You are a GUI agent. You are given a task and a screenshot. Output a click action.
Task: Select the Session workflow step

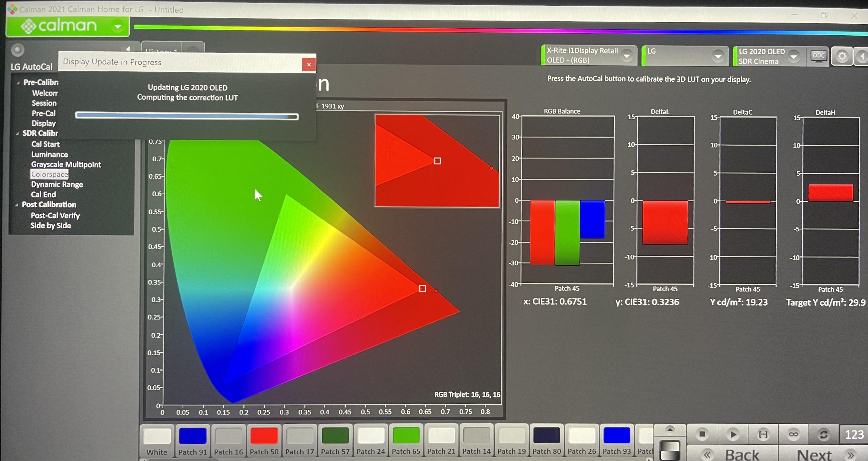tap(44, 103)
